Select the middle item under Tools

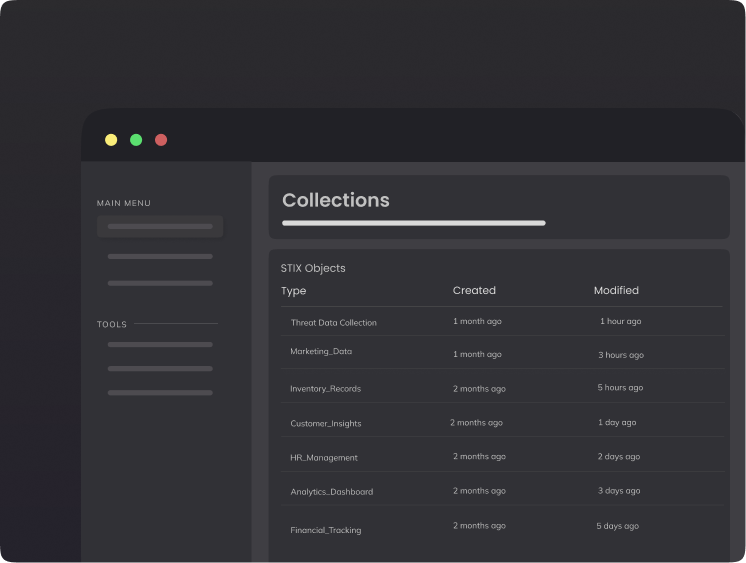point(160,369)
